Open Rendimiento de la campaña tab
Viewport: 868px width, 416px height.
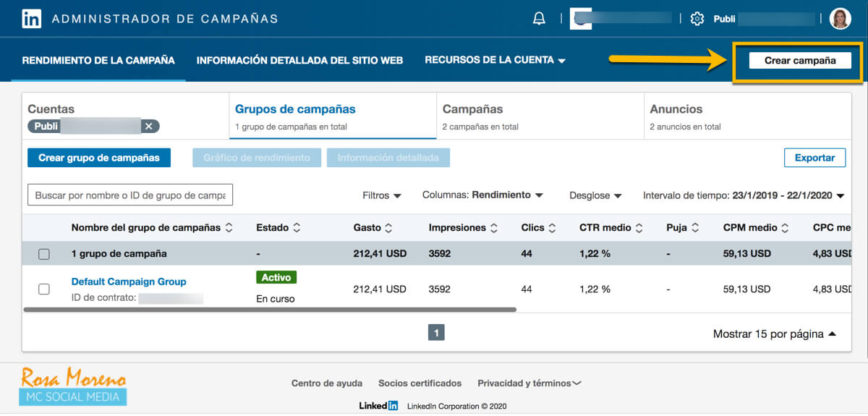pos(98,60)
